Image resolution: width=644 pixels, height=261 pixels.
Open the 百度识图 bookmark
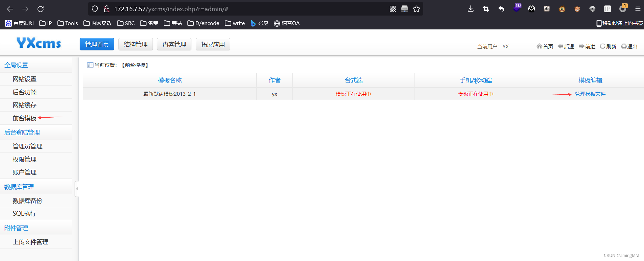(x=20, y=23)
